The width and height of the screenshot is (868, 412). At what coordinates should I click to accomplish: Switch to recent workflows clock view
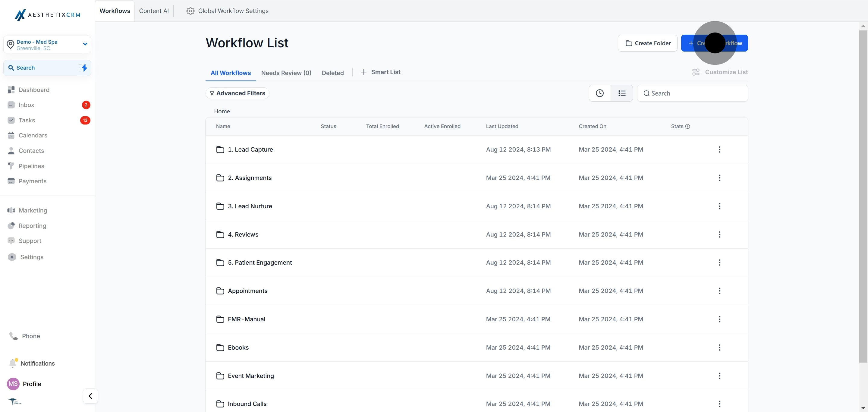pos(599,93)
